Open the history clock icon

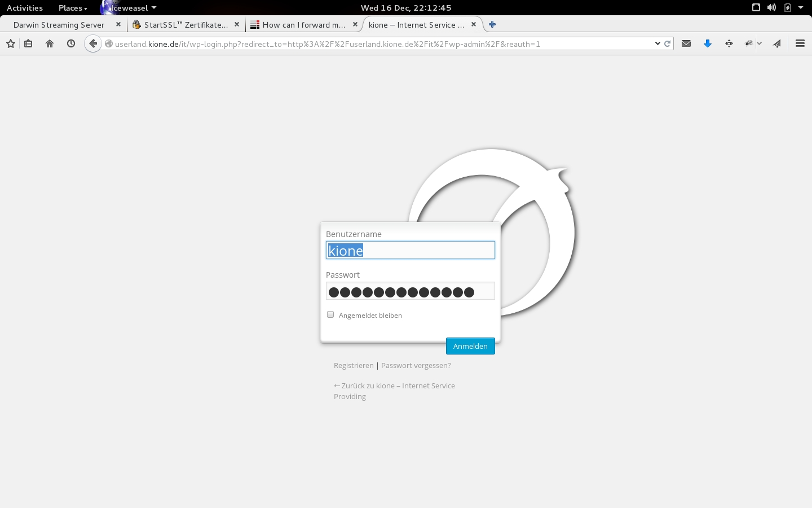pos(71,43)
